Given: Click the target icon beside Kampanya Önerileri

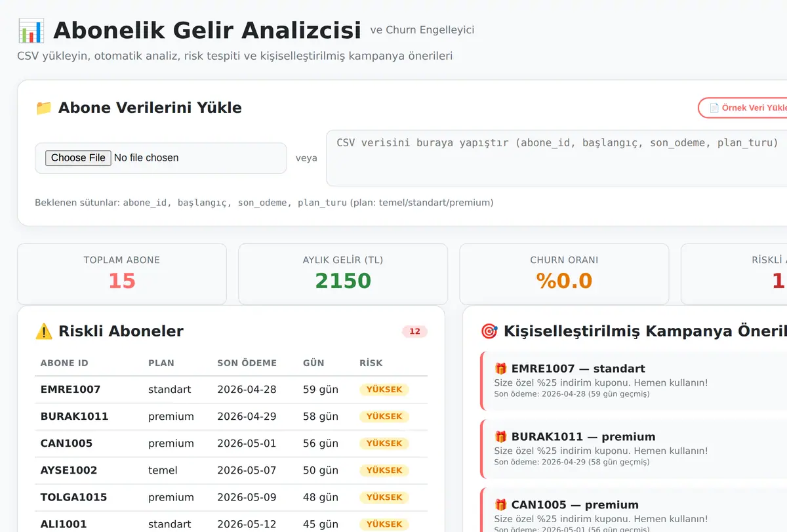Looking at the screenshot, I should [x=489, y=331].
